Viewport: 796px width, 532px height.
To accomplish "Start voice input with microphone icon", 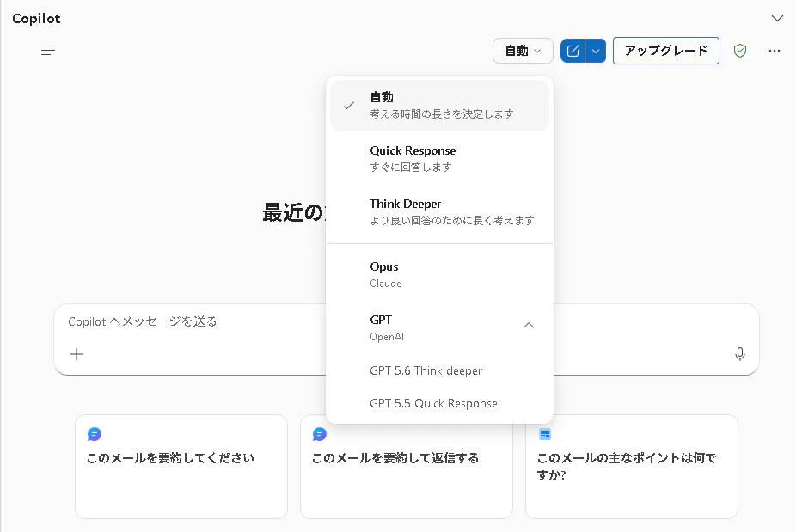I will tap(739, 354).
